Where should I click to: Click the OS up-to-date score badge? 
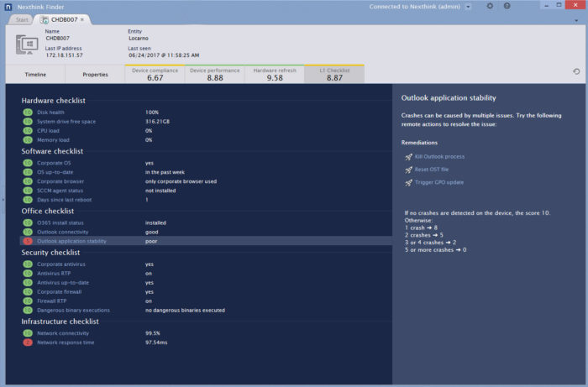(x=28, y=172)
